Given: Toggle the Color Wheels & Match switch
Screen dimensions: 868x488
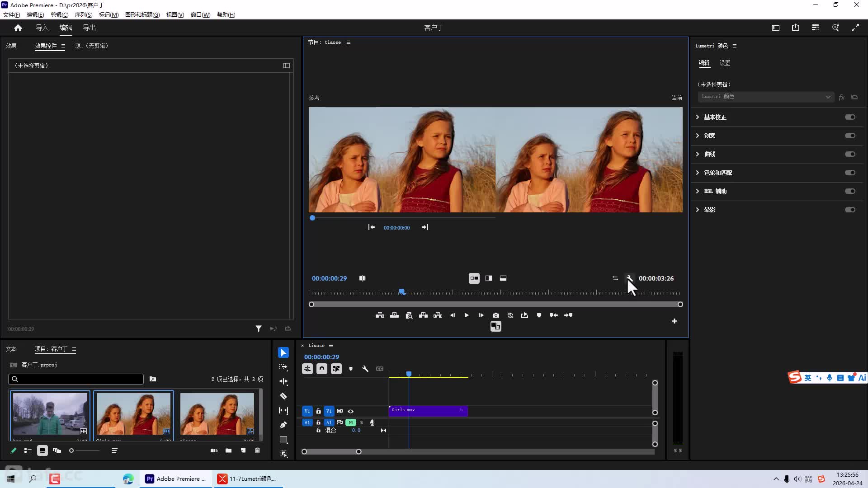Looking at the screenshot, I should tap(850, 173).
